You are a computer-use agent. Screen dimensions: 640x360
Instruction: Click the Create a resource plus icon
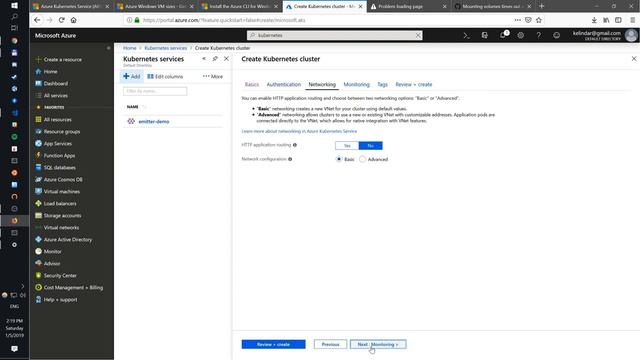click(38, 60)
